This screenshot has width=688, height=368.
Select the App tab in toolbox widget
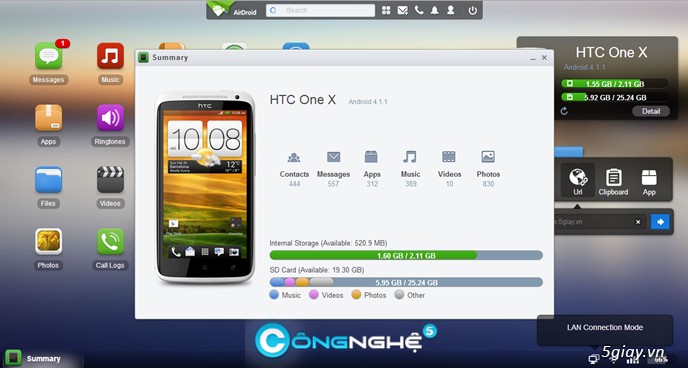click(649, 181)
